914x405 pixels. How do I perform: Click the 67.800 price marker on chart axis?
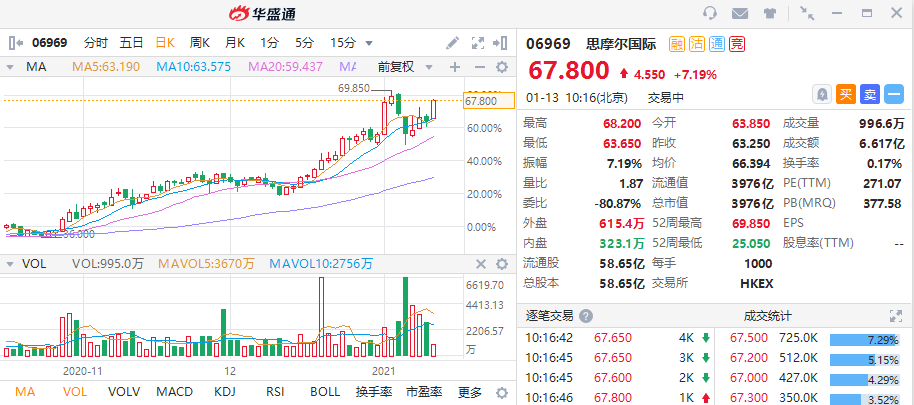pos(489,101)
